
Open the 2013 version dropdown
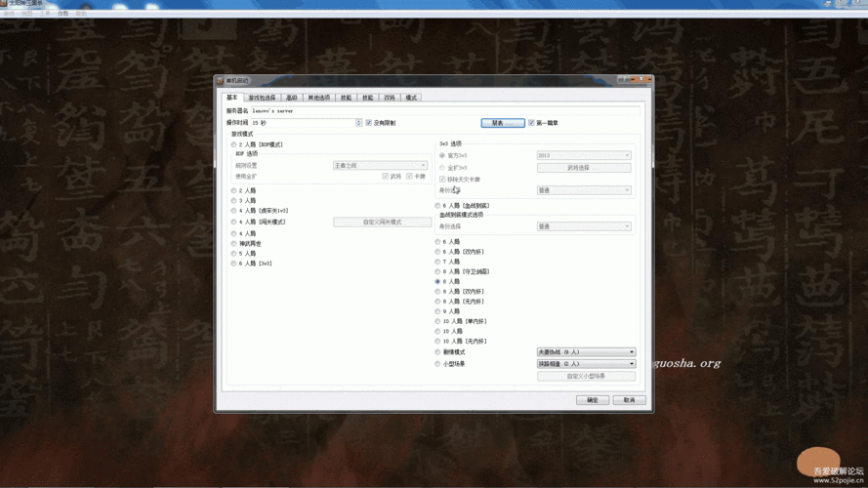[584, 155]
